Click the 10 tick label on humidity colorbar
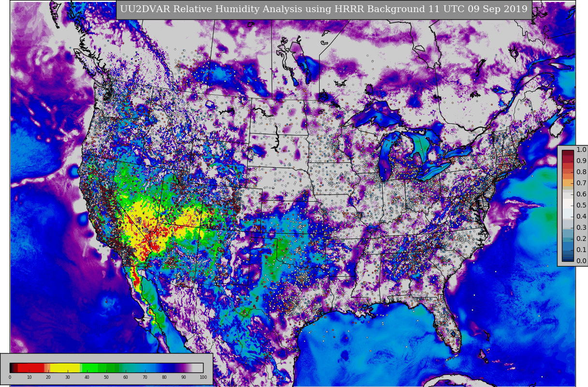588x387 pixels. [x=29, y=377]
